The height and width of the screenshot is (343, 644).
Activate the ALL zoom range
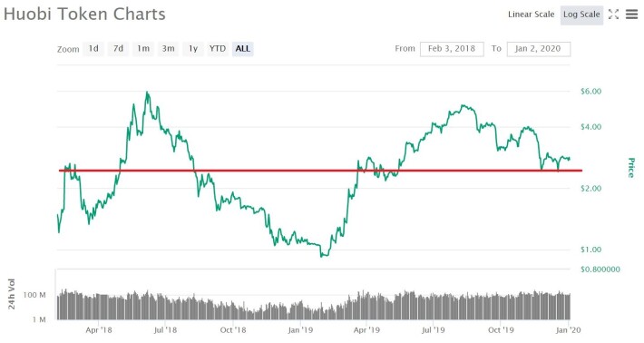pyautogui.click(x=243, y=48)
